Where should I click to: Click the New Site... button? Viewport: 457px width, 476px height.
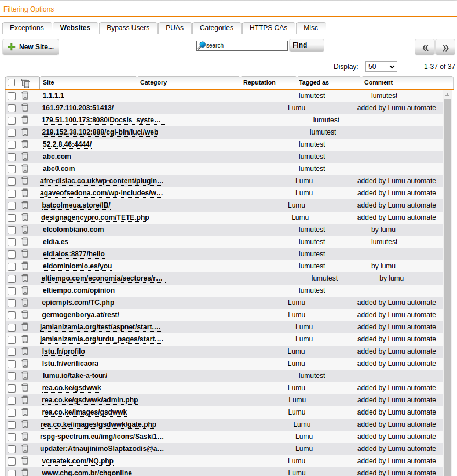click(31, 47)
